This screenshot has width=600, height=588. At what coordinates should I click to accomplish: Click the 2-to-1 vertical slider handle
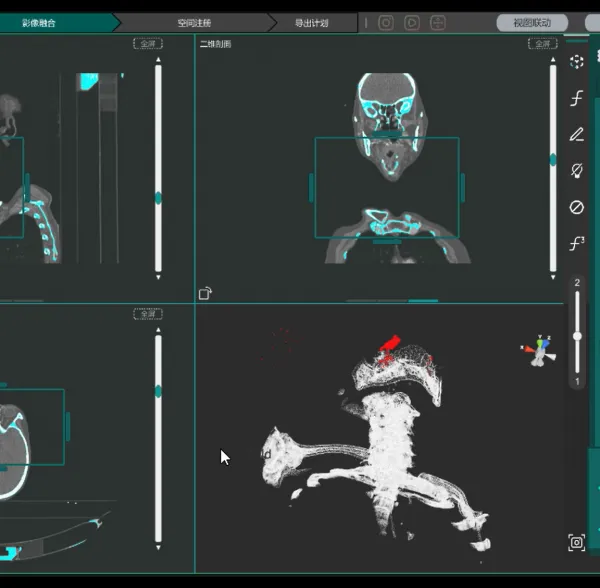(x=577, y=336)
